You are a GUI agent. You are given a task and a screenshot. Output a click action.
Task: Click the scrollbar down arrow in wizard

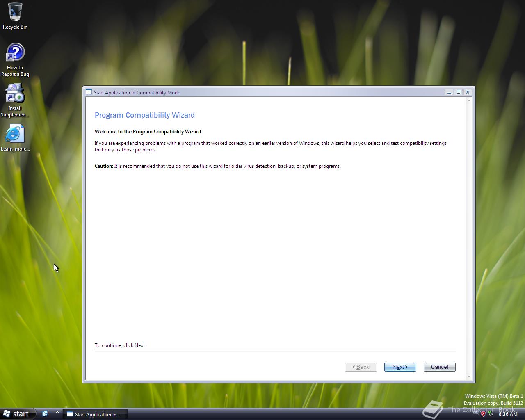[469, 377]
